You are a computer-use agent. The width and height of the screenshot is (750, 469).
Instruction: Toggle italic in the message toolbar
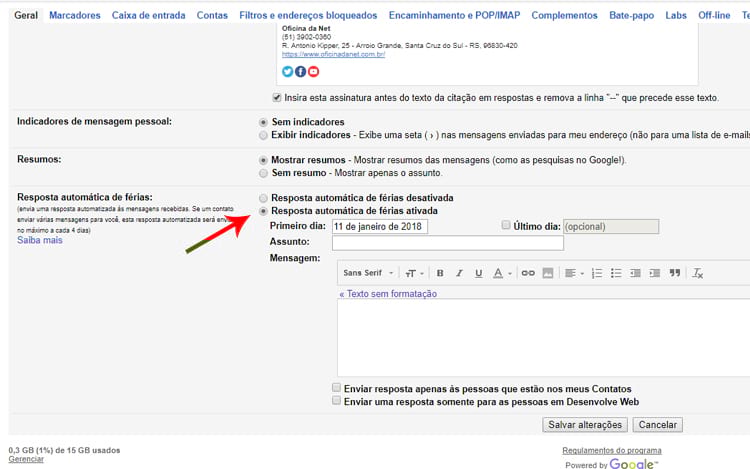tap(459, 273)
